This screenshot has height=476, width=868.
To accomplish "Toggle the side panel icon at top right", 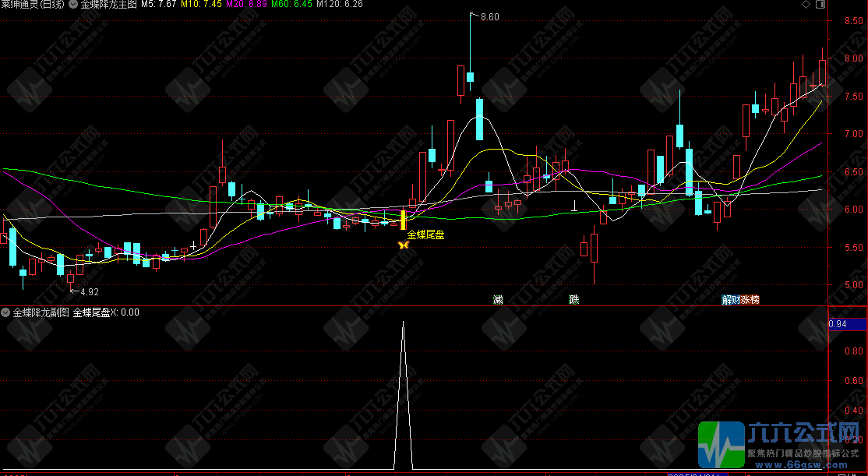I will click(820, 5).
